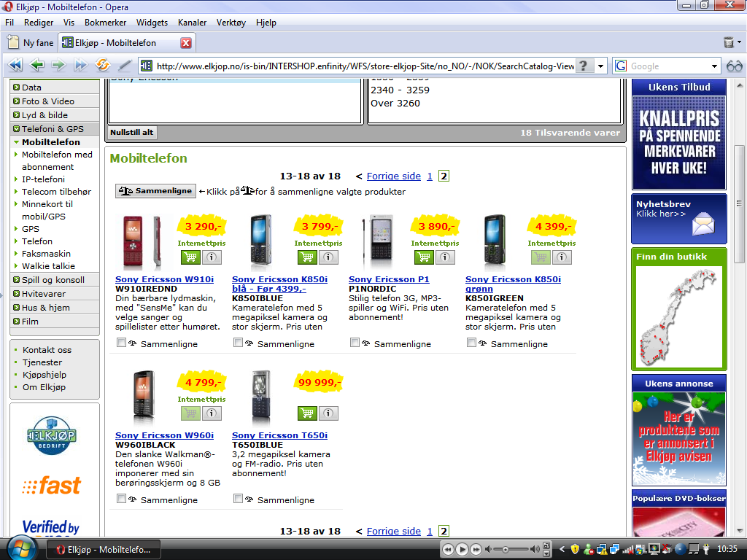Go to Forrige side at the top
The image size is (747, 560).
click(393, 176)
